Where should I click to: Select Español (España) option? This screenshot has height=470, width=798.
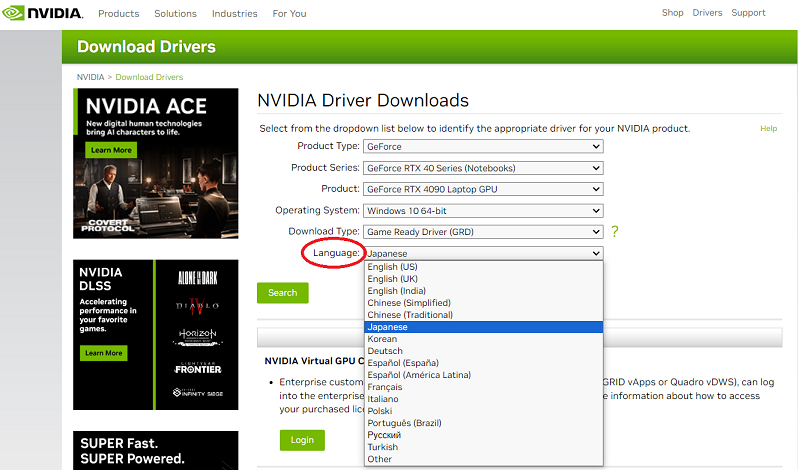click(484, 363)
